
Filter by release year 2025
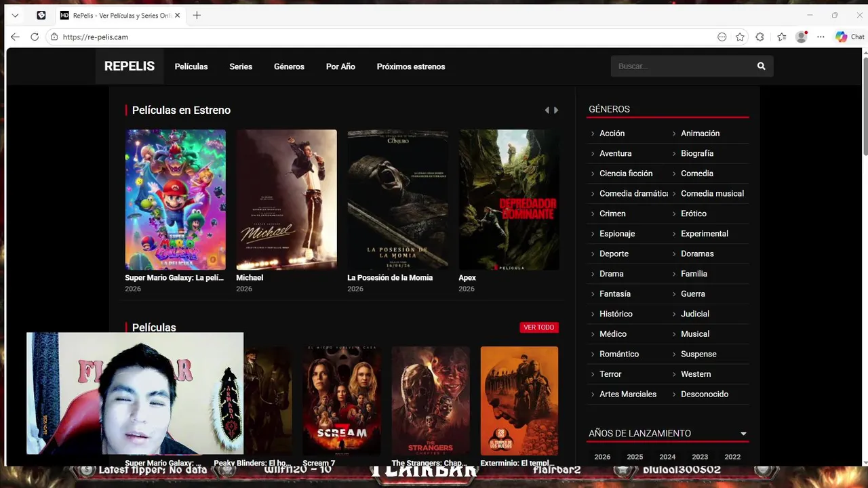pos(635,457)
